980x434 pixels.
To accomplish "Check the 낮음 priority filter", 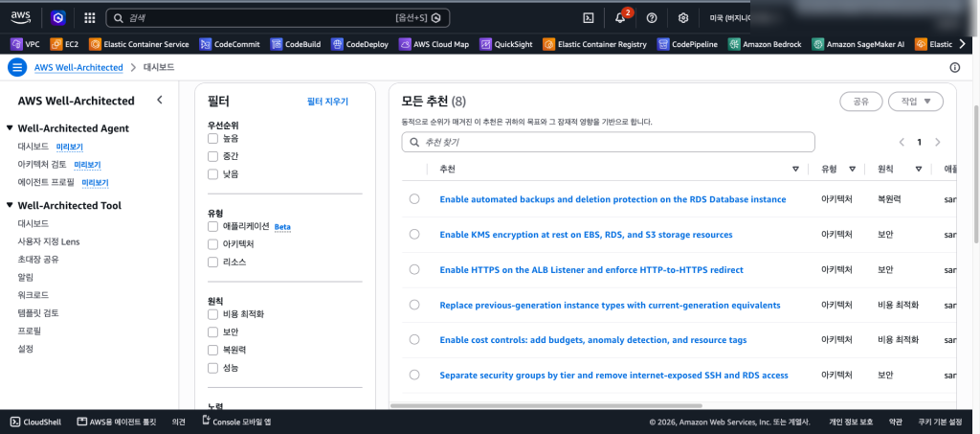I will pos(213,173).
